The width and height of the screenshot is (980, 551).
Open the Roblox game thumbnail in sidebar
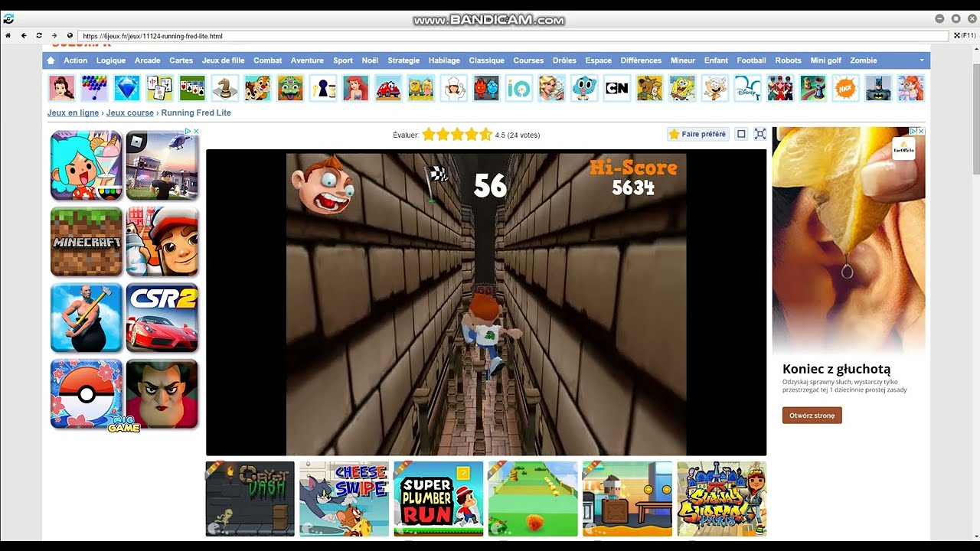[x=162, y=165]
